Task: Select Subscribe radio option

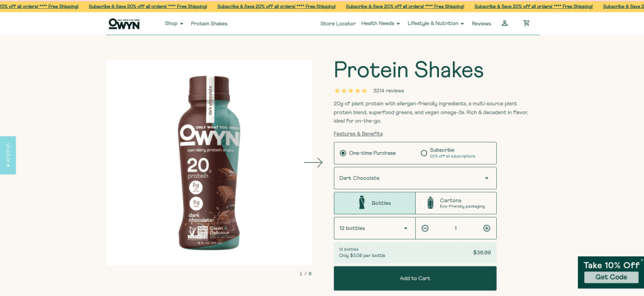Action: [x=424, y=153]
